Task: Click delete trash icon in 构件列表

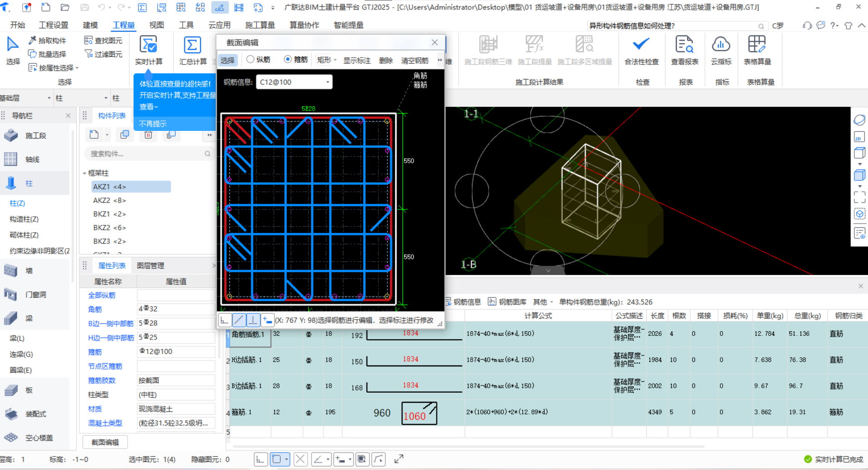Action: point(148,135)
